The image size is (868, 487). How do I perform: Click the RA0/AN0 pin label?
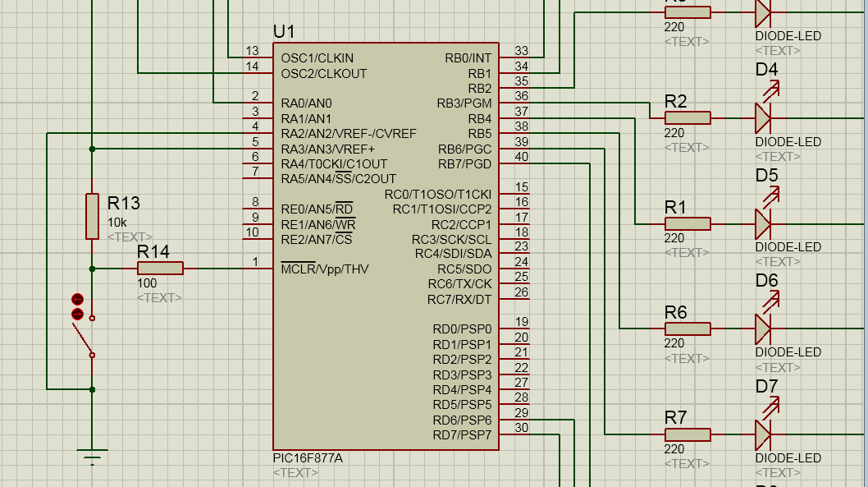[306, 103]
